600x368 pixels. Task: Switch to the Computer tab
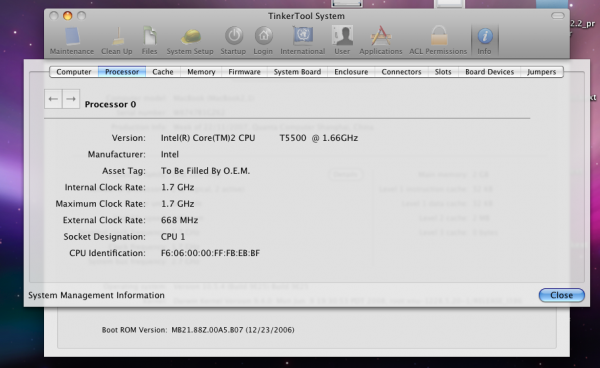74,72
